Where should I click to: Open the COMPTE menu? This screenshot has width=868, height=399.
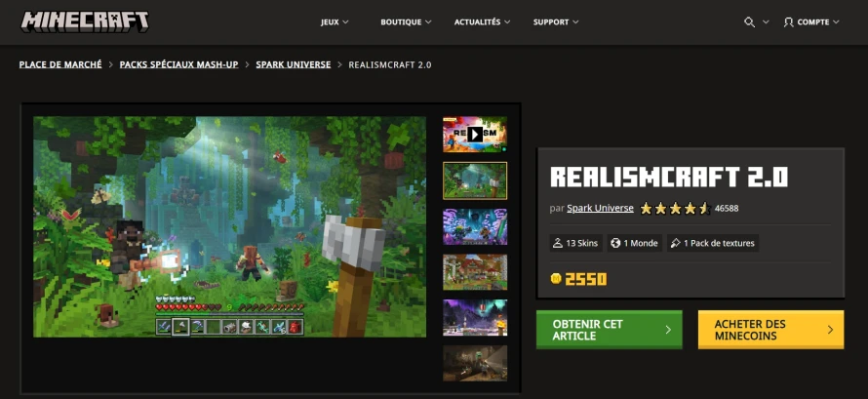pos(811,22)
